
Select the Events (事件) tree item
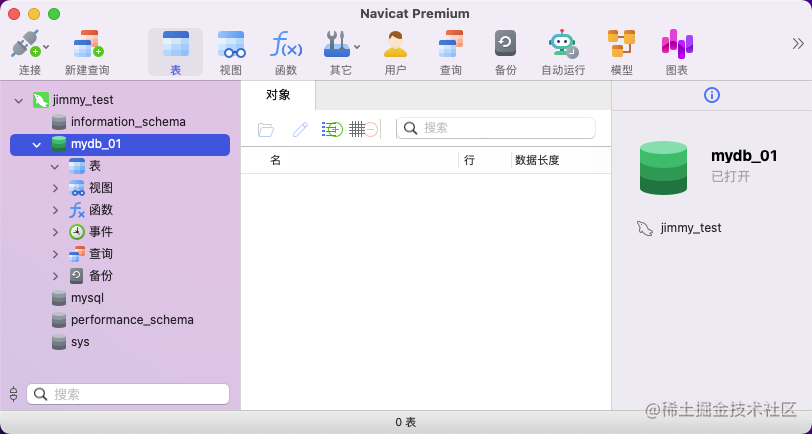point(91,232)
